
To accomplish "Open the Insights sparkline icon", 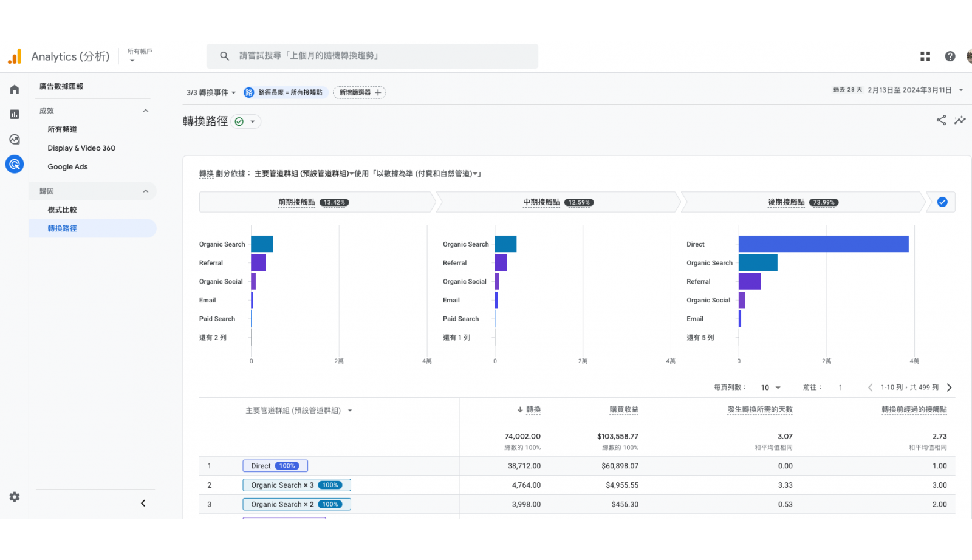I will click(x=960, y=120).
